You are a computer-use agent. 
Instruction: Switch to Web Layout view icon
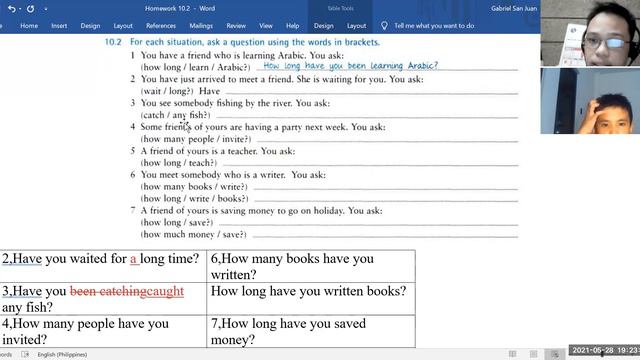tap(555, 354)
